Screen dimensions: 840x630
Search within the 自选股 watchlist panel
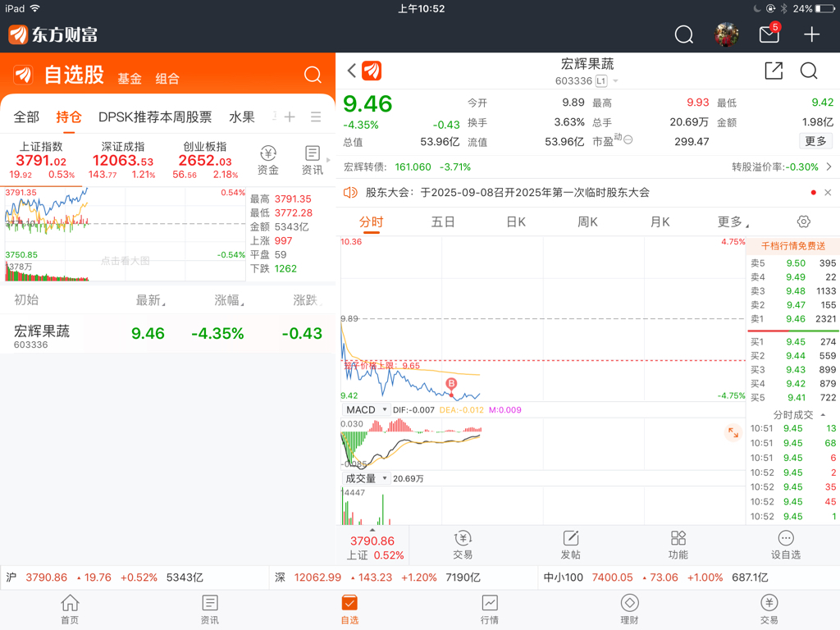click(313, 75)
